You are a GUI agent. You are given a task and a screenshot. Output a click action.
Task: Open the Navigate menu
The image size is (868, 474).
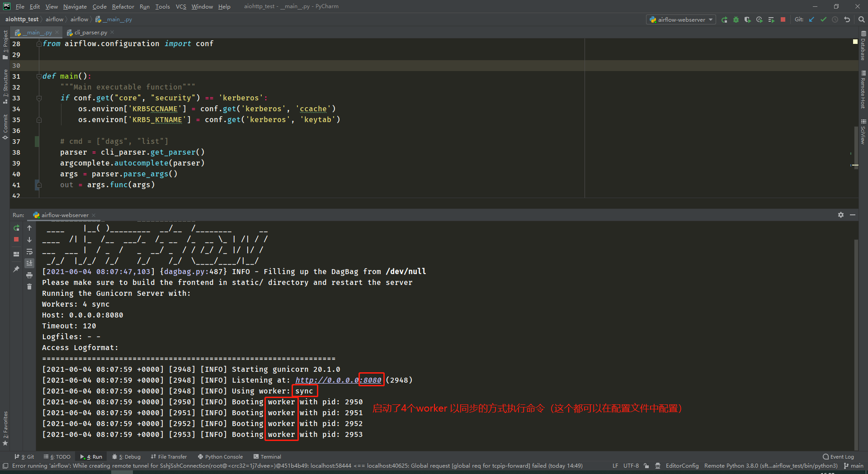[75, 6]
